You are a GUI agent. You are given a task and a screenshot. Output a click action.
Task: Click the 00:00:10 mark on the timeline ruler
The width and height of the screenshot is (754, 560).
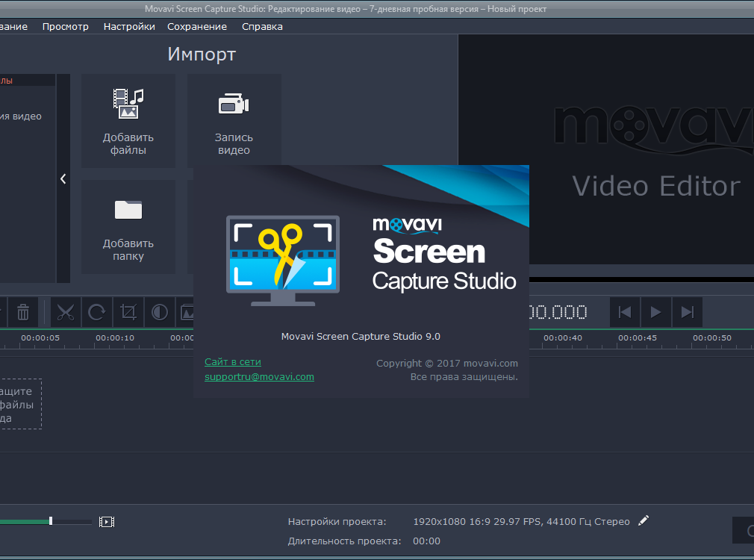[x=115, y=337]
